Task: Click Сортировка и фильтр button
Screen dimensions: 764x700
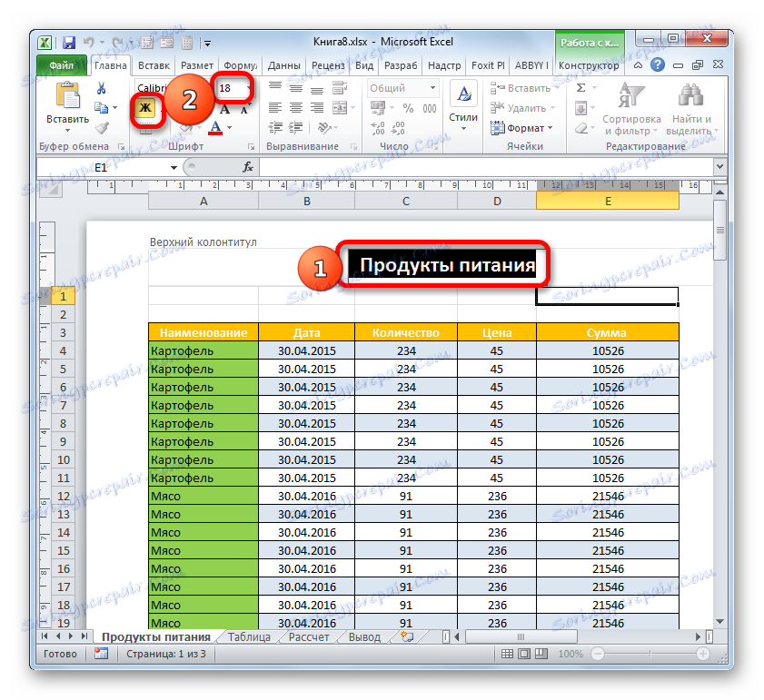Action: coord(631,109)
